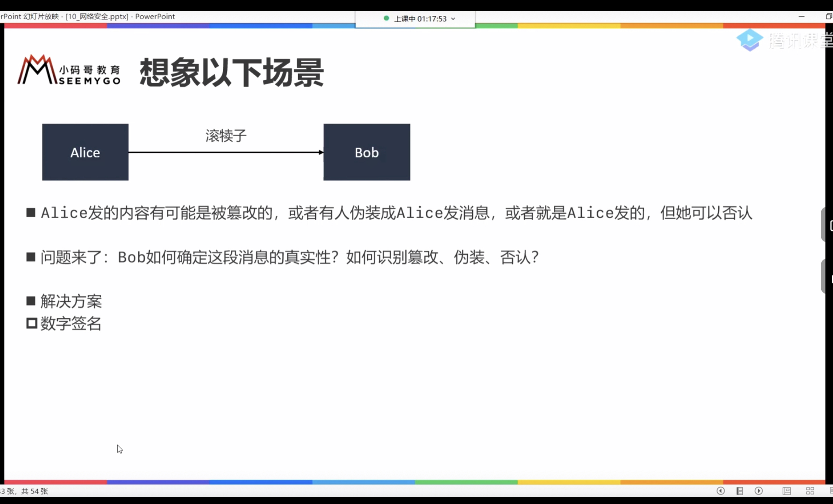Click the green recording status dot
The image size is (833, 504).
coord(386,19)
